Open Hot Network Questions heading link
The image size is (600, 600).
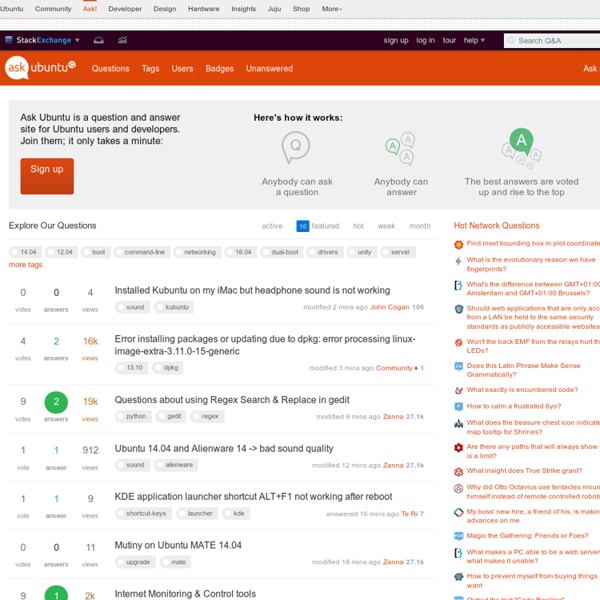click(496, 226)
